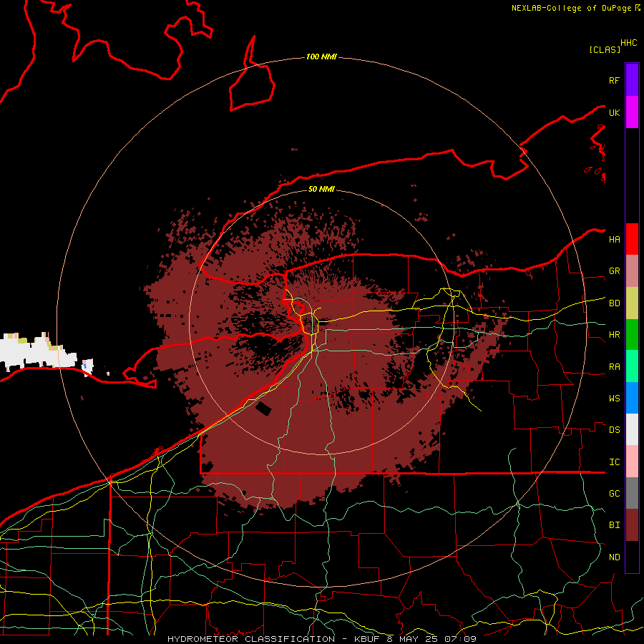Click the GR salmon color swatch in legend
The width and height of the screenshot is (644, 644).
pyautogui.click(x=632, y=271)
